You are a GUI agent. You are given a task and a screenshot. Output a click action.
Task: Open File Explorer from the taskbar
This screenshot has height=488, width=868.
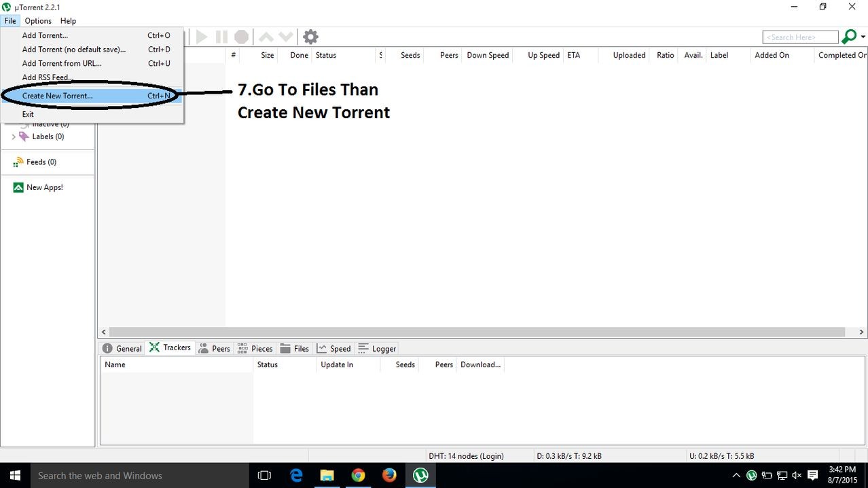327,476
